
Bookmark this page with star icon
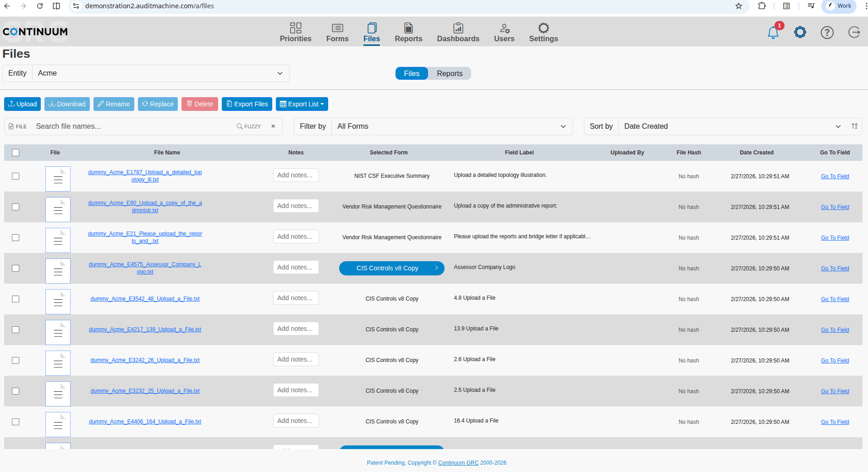(738, 6)
